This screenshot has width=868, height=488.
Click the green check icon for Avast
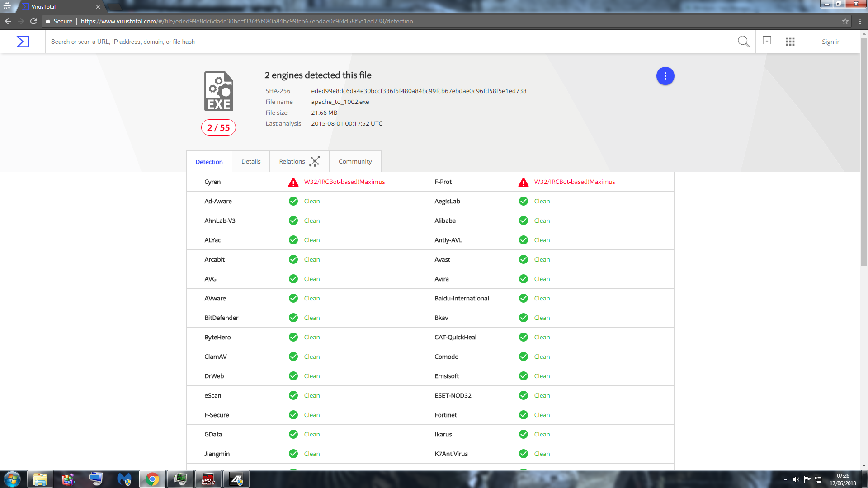point(524,259)
